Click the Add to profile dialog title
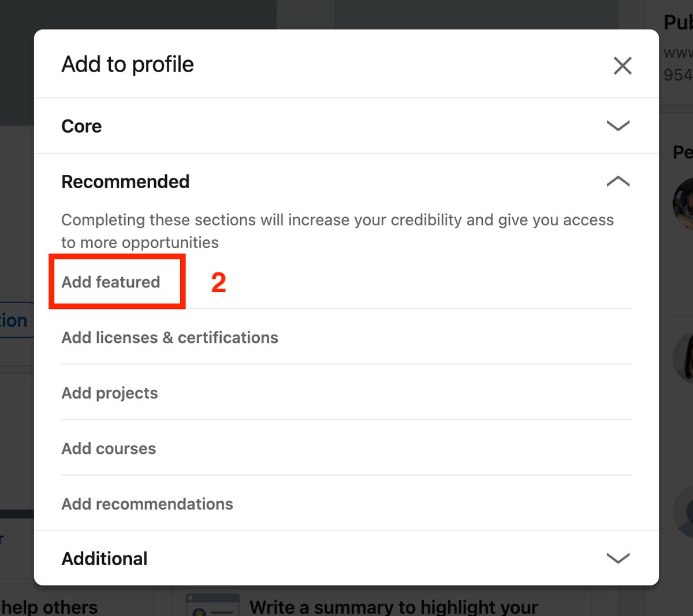The height and width of the screenshot is (616, 693). 127,64
